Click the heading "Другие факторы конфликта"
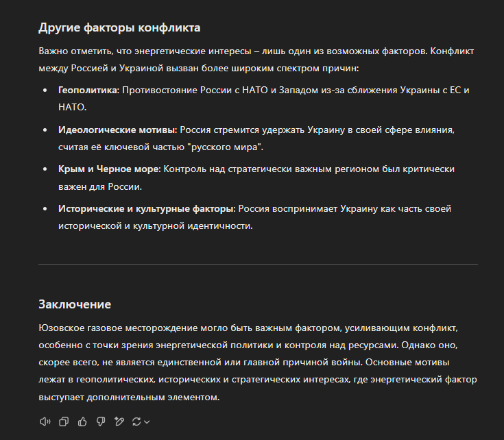 [119, 28]
